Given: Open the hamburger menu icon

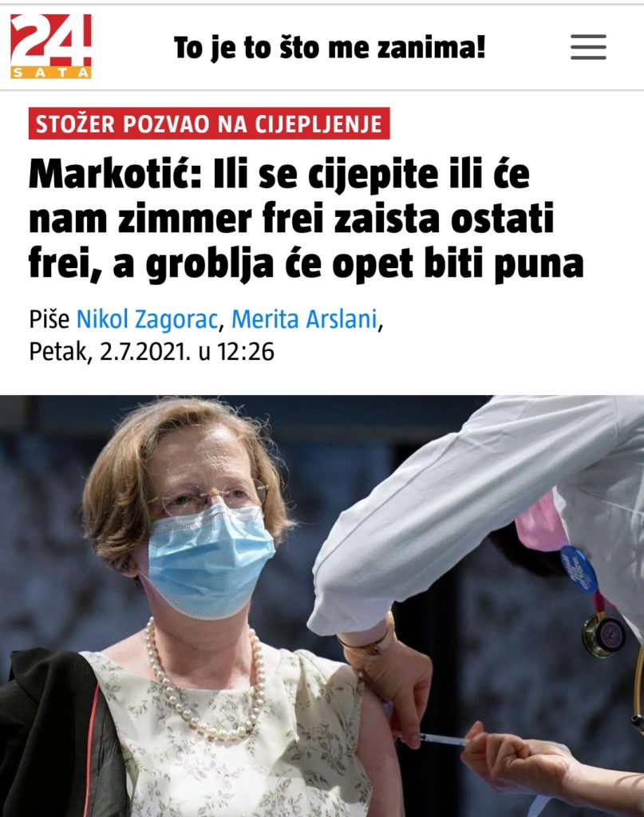Looking at the screenshot, I should pos(588,47).
